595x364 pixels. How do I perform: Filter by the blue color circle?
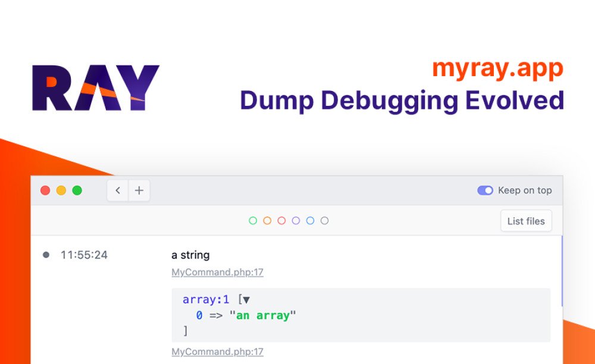coord(310,221)
